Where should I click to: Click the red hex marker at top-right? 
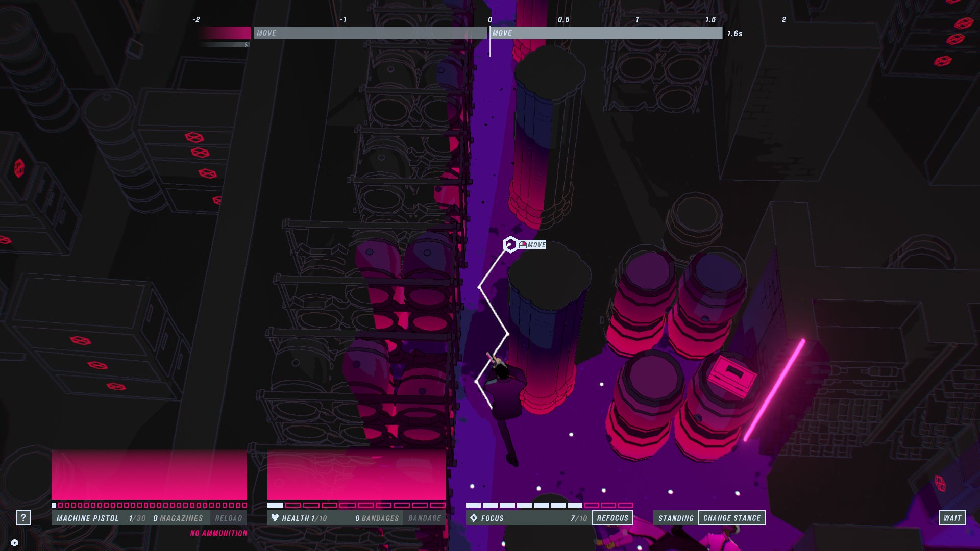[x=963, y=23]
